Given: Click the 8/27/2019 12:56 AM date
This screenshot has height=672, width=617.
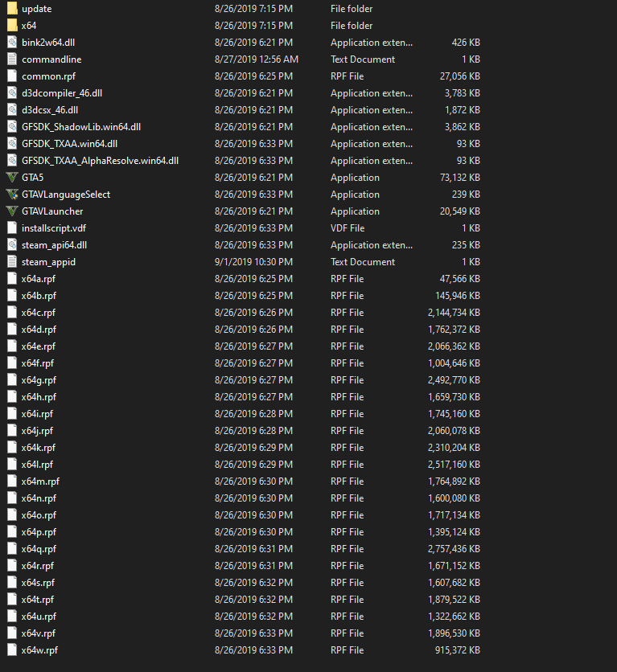Looking at the screenshot, I should (257, 59).
